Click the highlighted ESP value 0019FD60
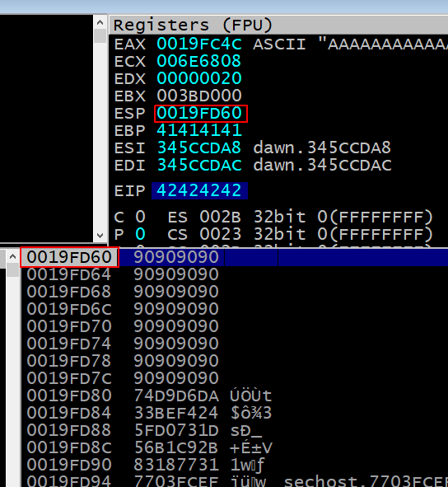Viewport: 448px width, 487px height. tap(201, 114)
